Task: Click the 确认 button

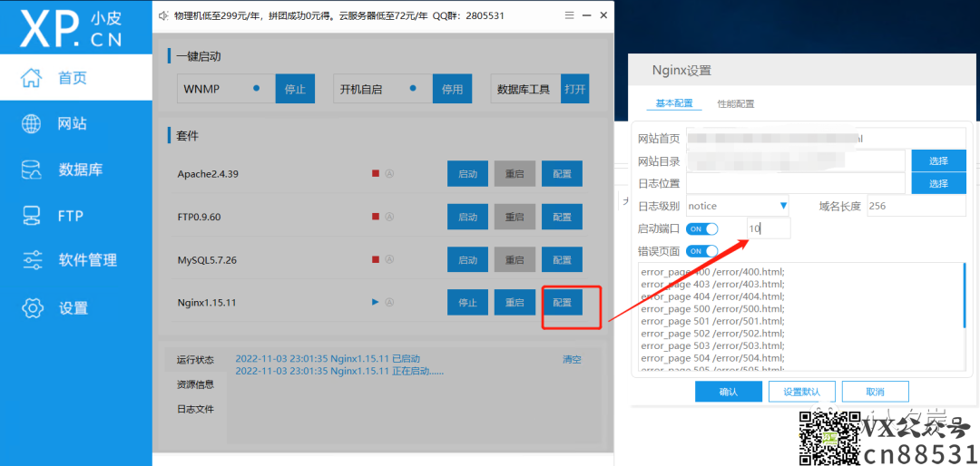Action: click(x=729, y=392)
